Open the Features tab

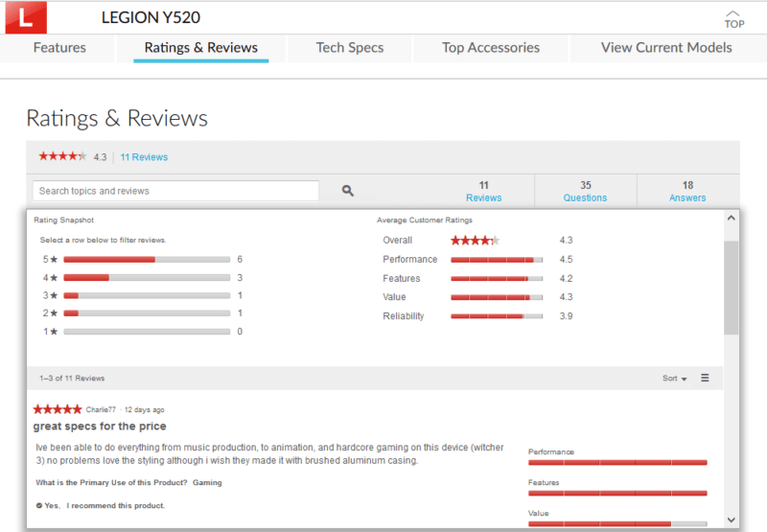59,47
